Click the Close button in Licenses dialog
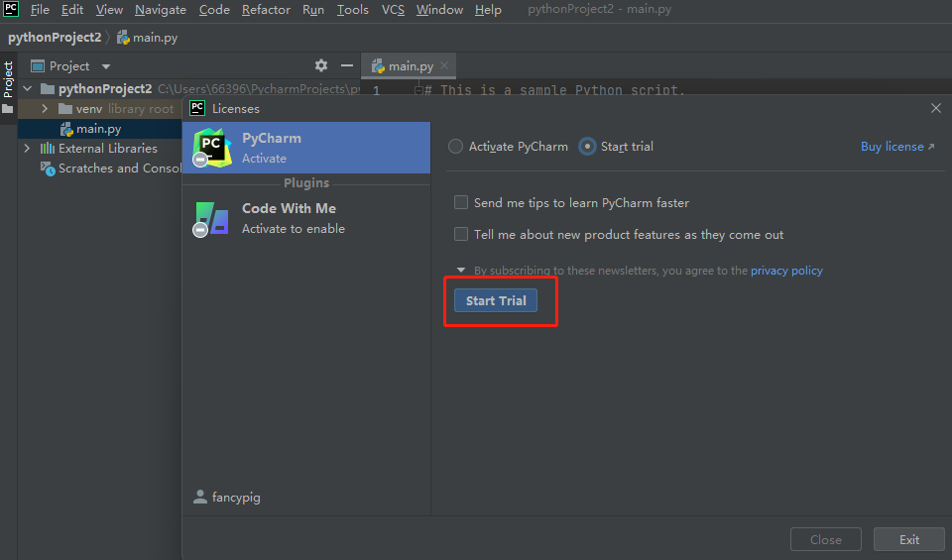 [826, 539]
